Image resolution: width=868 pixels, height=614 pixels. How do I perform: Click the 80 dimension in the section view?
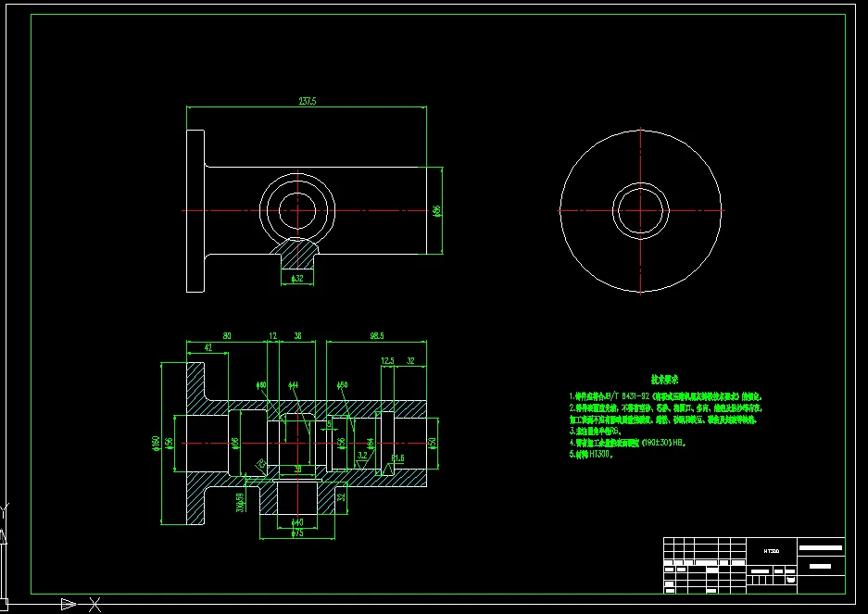click(x=227, y=335)
